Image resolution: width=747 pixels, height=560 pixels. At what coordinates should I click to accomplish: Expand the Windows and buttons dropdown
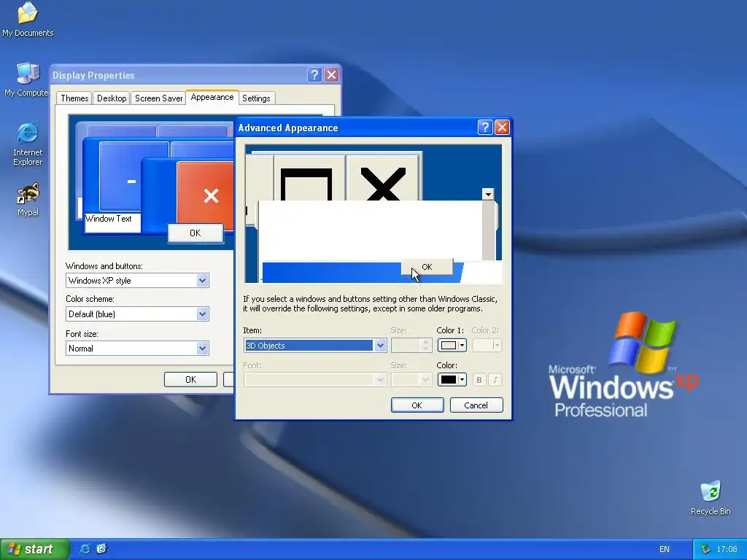pos(203,281)
